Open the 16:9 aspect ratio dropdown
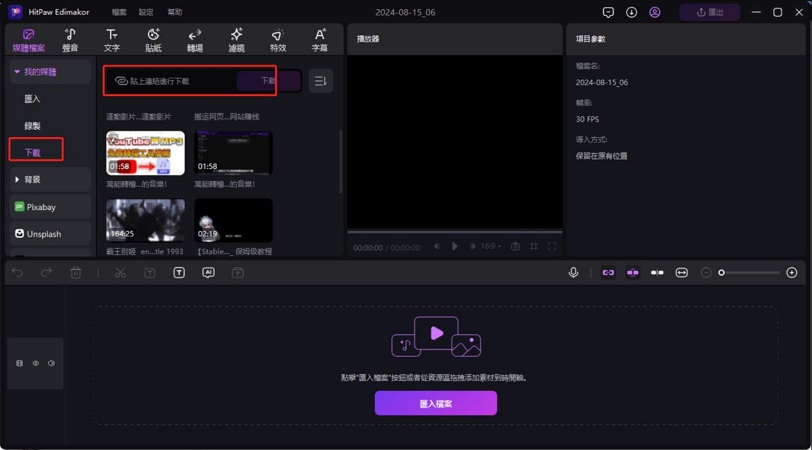The image size is (812, 450). (x=493, y=246)
